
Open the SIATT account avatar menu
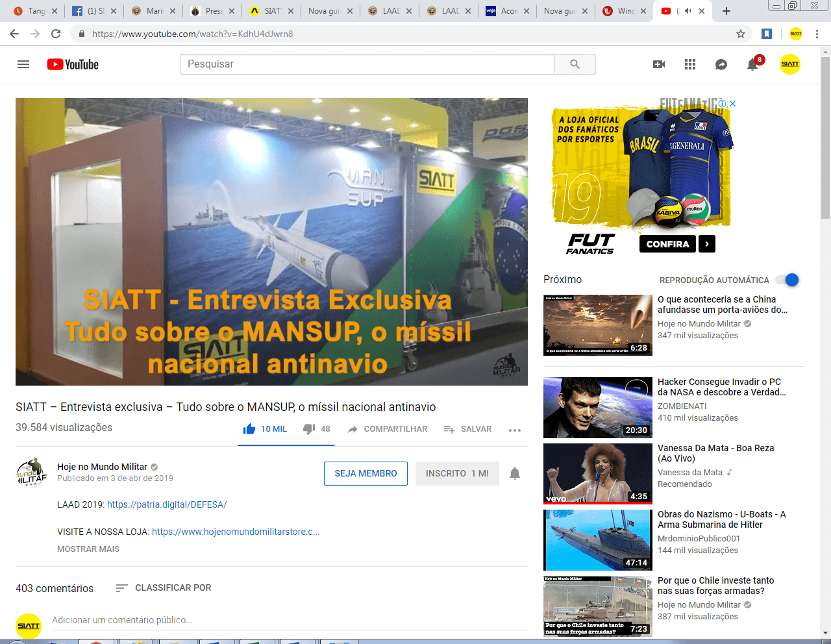(790, 64)
